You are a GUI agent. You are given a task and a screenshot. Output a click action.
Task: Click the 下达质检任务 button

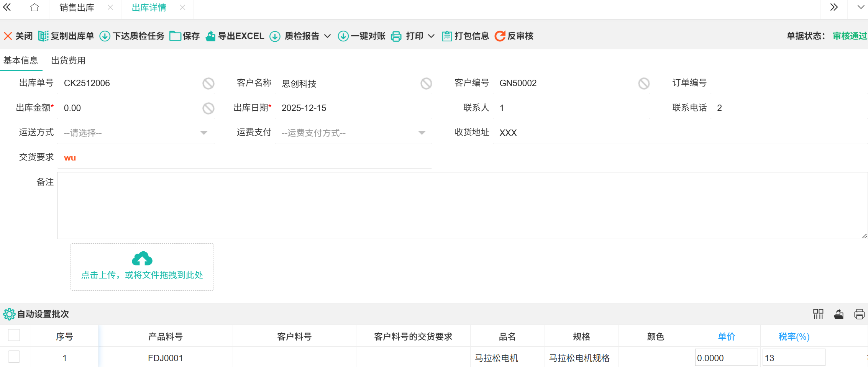(x=132, y=36)
